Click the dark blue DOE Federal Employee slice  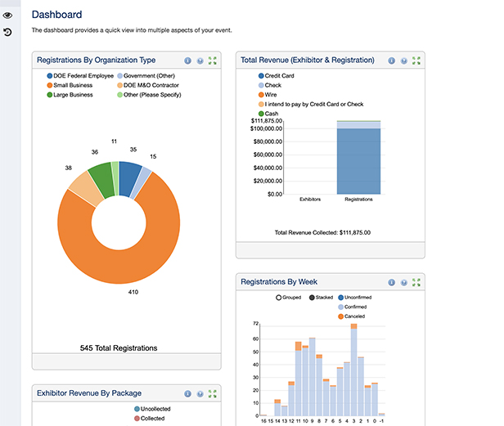(x=128, y=177)
